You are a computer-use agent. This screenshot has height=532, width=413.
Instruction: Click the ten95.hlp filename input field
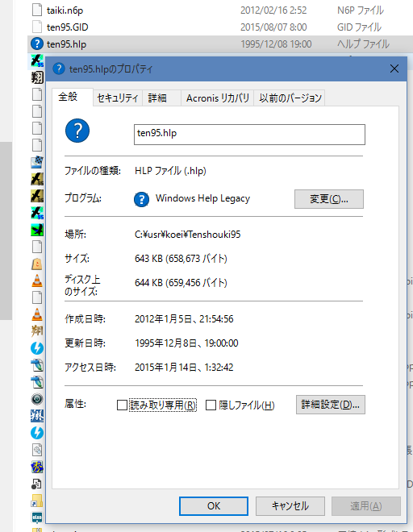click(x=249, y=135)
